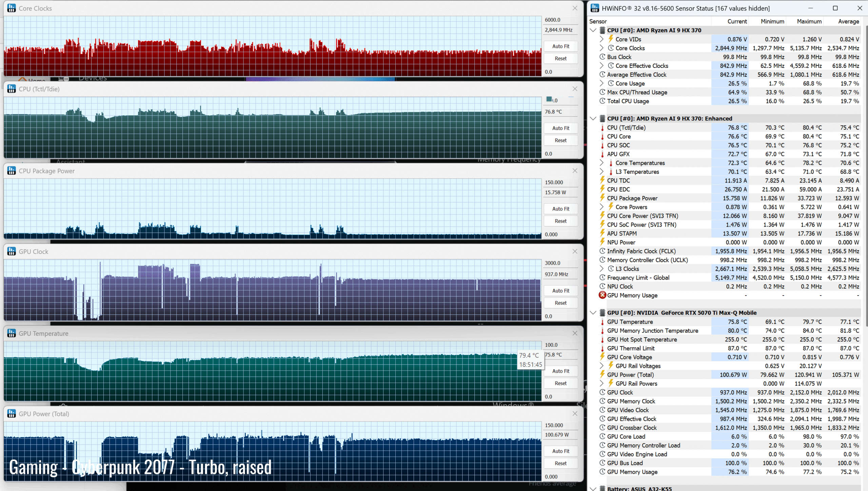Screen dimensions: 868x491
Task: Click the Average column header
Action: click(x=848, y=21)
